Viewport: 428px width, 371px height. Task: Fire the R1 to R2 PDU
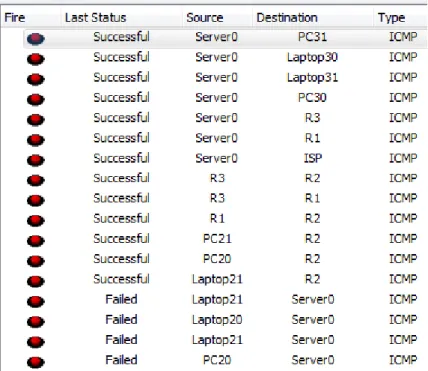click(36, 220)
